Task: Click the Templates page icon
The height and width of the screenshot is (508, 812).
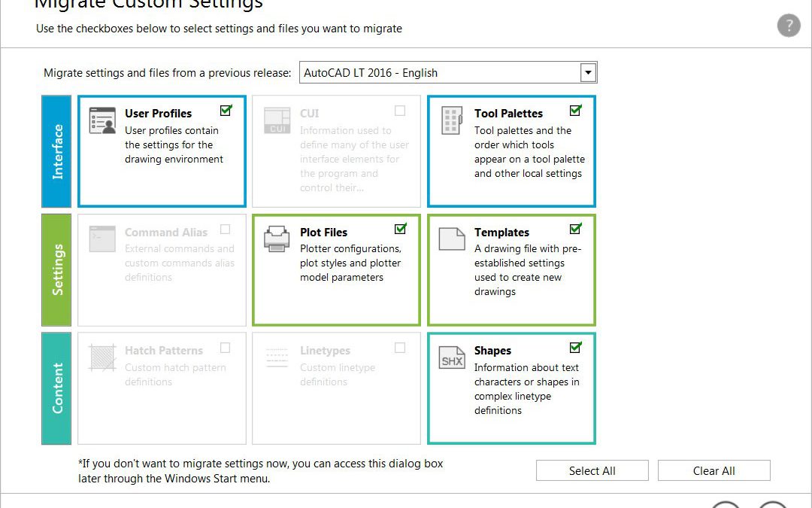Action: pyautogui.click(x=452, y=239)
